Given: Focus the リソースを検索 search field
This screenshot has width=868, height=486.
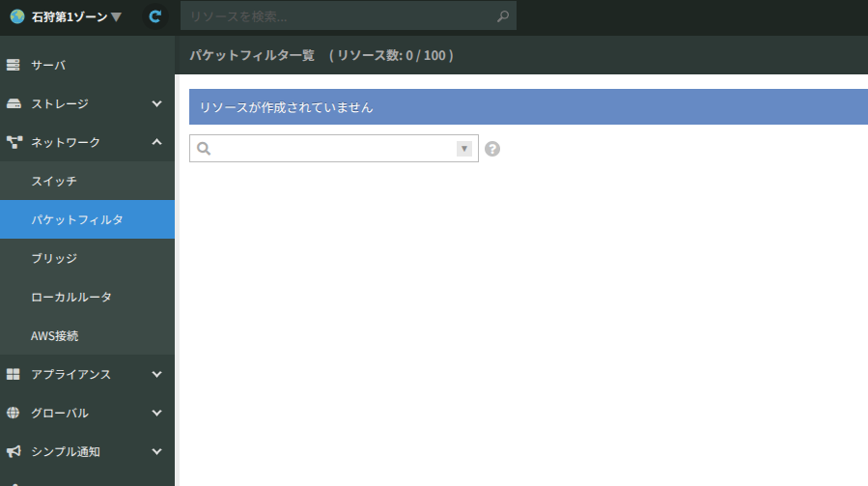Looking at the screenshot, I should click(349, 16).
